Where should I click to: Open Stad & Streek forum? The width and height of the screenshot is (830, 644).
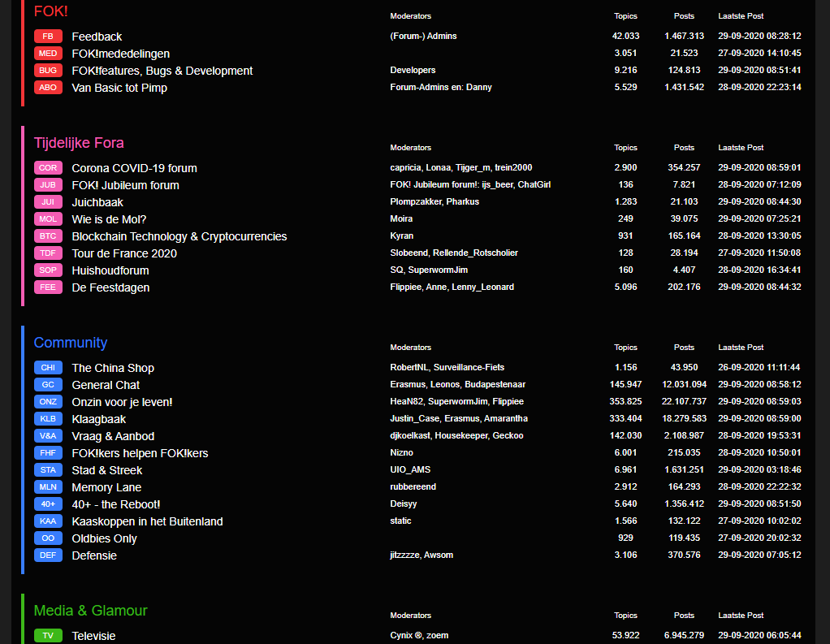tap(107, 470)
